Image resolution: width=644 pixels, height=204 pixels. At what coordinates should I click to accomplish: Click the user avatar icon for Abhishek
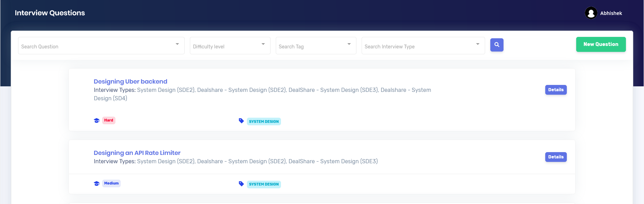coord(591,13)
